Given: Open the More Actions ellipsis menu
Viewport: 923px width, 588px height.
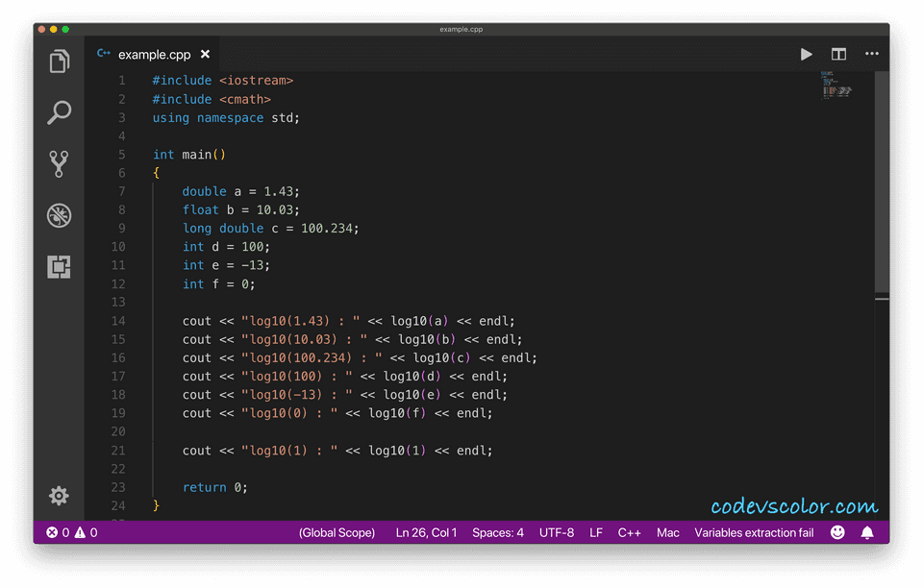Looking at the screenshot, I should [872, 54].
